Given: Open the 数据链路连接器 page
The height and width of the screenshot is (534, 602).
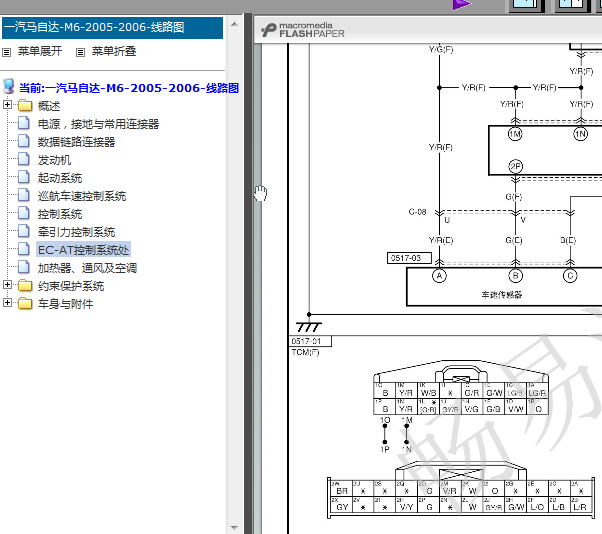Looking at the screenshot, I should coord(76,142).
